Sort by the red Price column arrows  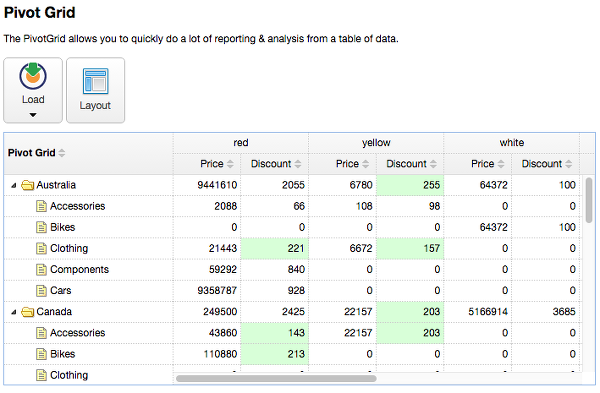[230, 164]
